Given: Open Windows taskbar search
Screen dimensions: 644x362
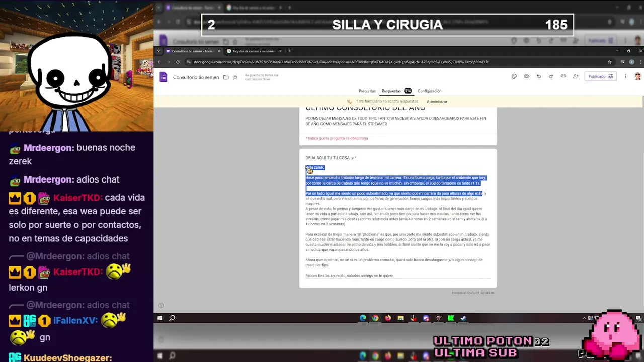Looking at the screenshot, I should click(x=172, y=318).
